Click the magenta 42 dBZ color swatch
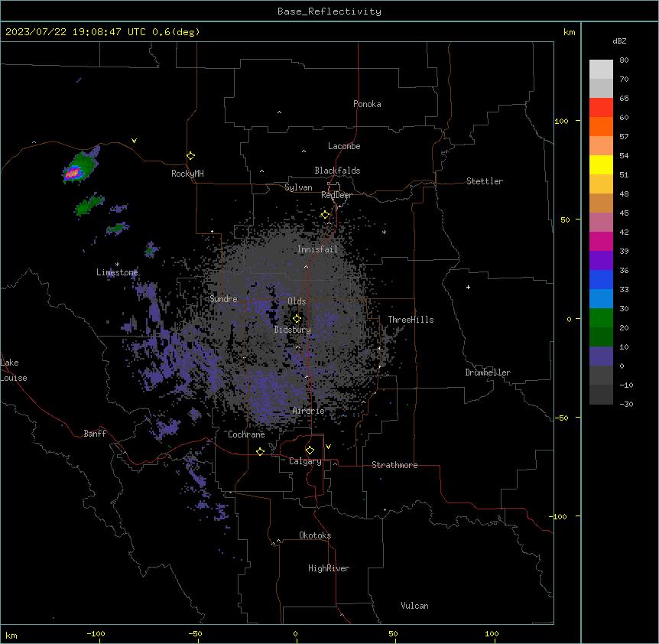 601,241
